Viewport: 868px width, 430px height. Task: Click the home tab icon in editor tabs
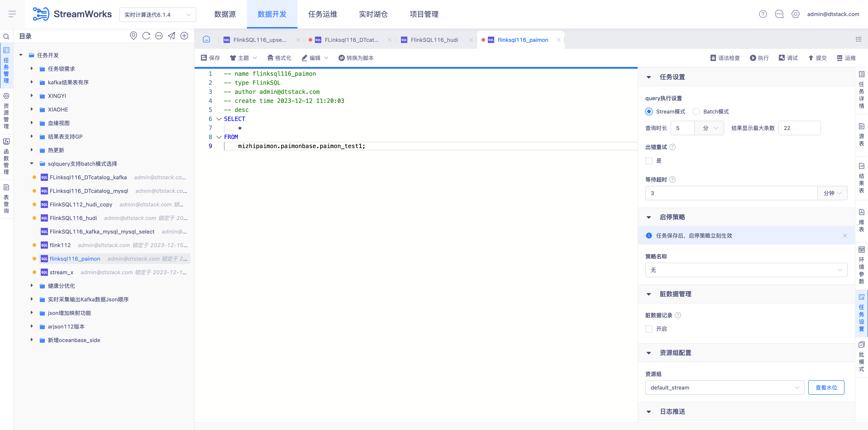click(206, 39)
